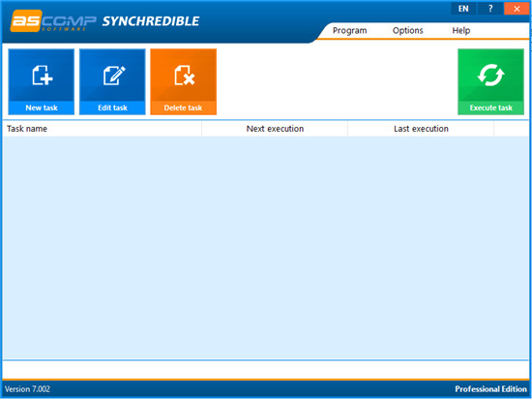Sort by Next execution column header
The width and height of the screenshot is (532, 399).
coord(275,129)
